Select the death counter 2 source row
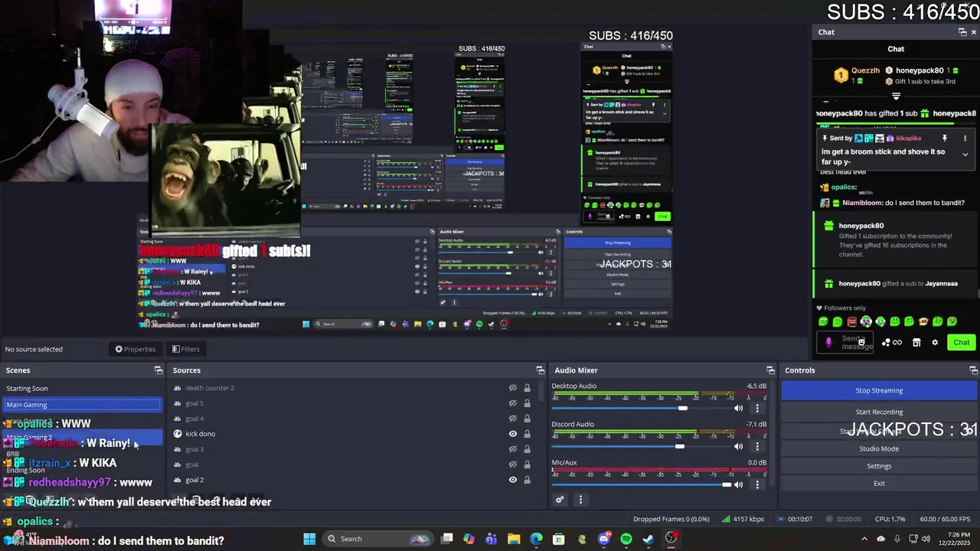The height and width of the screenshot is (551, 980). 351,388
